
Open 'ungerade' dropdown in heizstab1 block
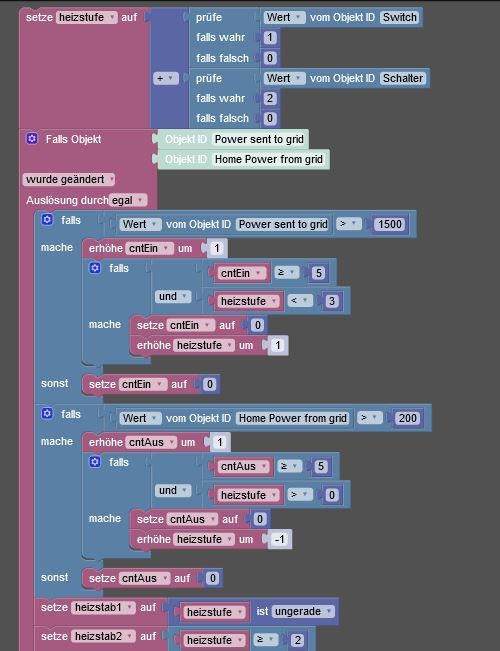[x=303, y=612]
